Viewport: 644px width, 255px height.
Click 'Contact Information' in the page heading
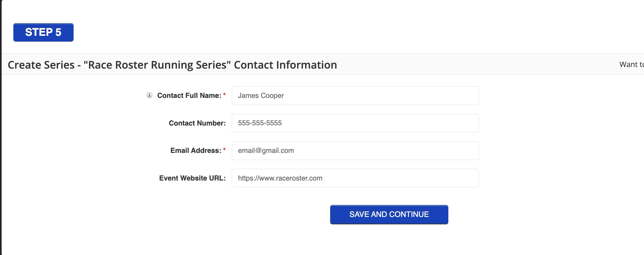285,65
